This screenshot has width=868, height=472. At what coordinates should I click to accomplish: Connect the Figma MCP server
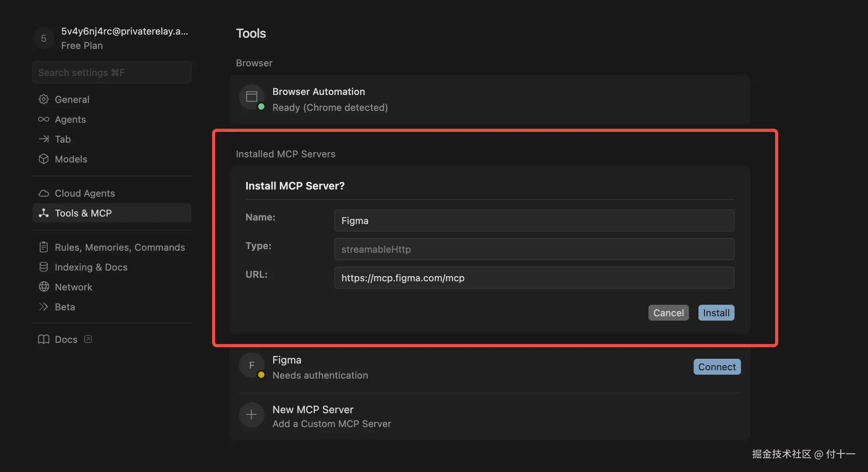[717, 367]
